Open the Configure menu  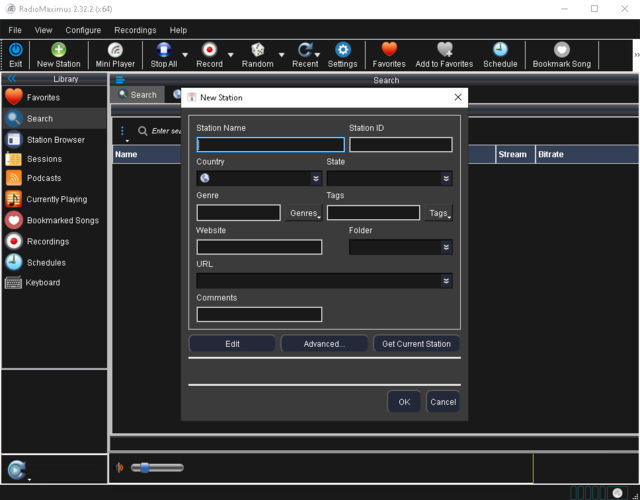tap(83, 30)
